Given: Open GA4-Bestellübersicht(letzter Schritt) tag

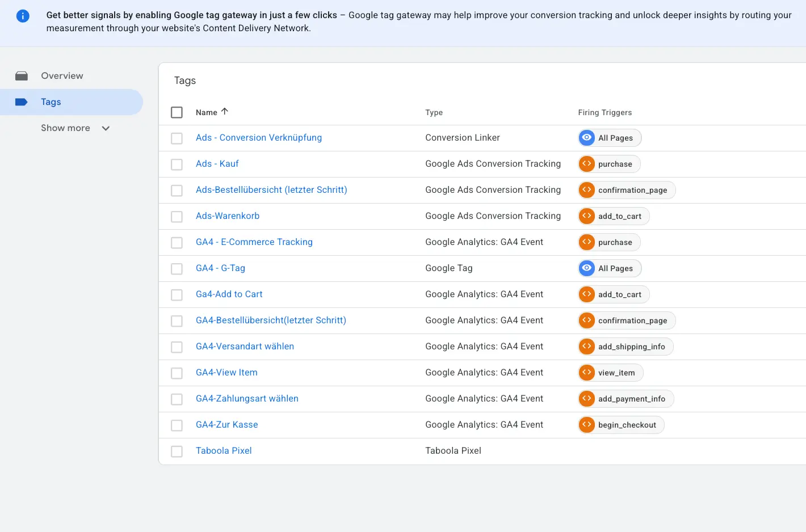Looking at the screenshot, I should pos(271,320).
